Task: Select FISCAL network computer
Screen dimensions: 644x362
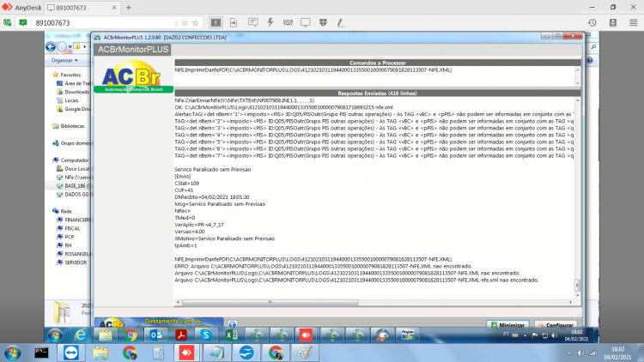Action: 72,228
